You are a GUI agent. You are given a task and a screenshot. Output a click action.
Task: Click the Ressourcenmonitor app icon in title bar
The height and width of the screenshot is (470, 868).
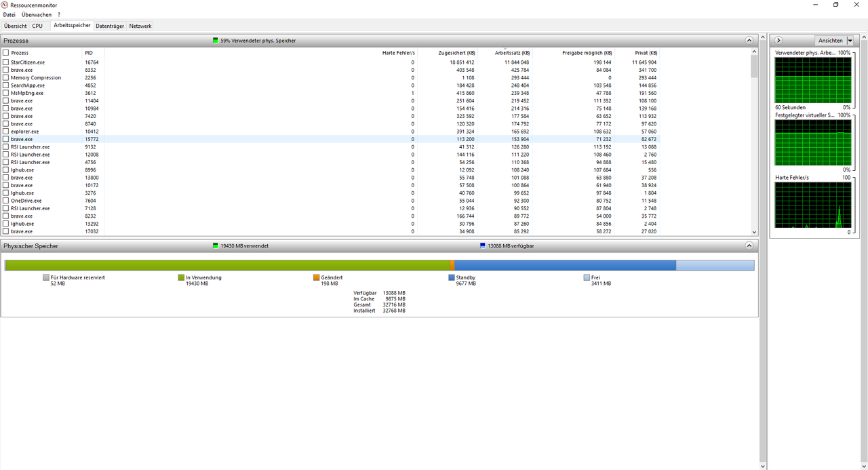tap(5, 5)
